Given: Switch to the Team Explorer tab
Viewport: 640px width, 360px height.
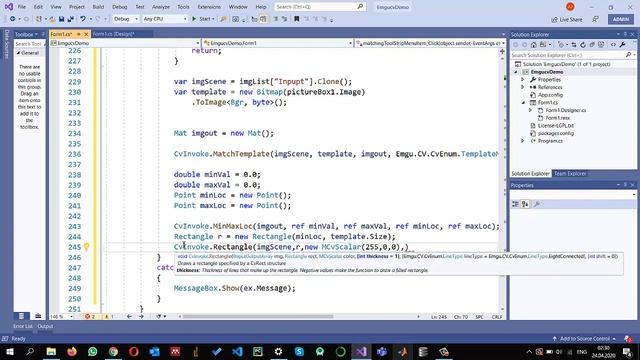Looking at the screenshot, I should [x=570, y=173].
